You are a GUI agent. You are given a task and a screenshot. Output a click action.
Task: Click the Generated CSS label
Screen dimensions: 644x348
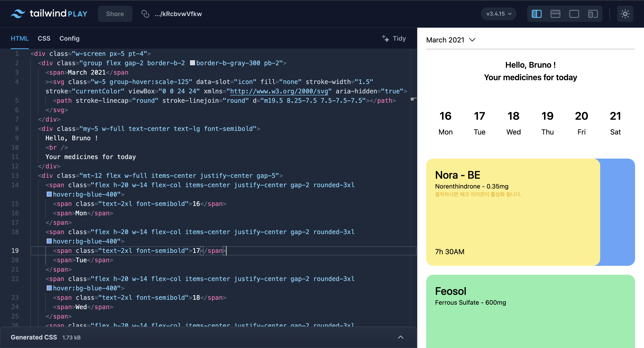[x=34, y=337]
